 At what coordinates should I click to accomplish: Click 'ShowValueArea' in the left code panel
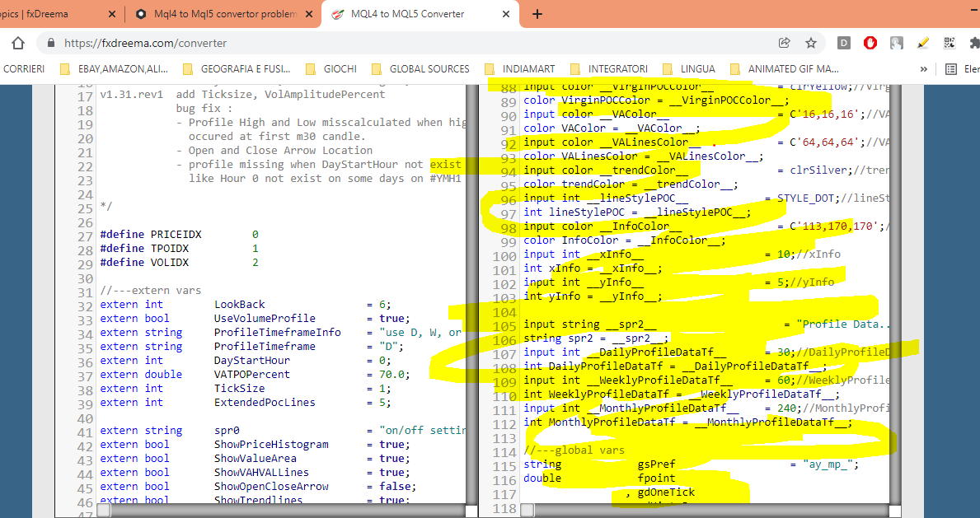tap(255, 458)
